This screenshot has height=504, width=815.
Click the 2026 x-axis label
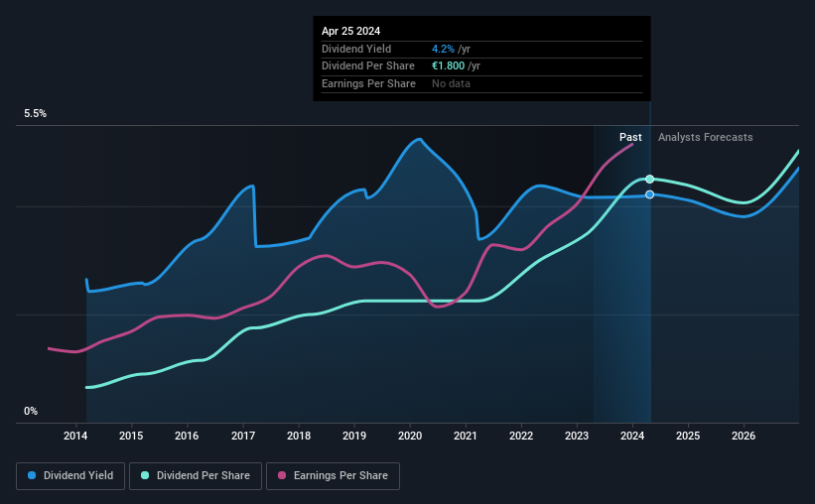coord(744,436)
